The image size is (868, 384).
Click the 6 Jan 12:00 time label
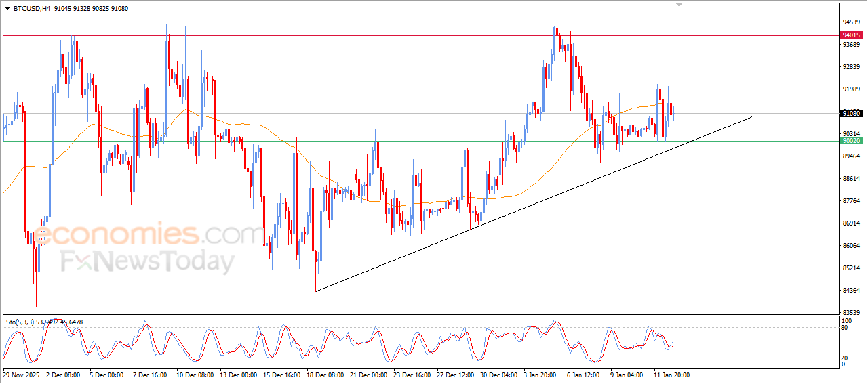(x=584, y=375)
